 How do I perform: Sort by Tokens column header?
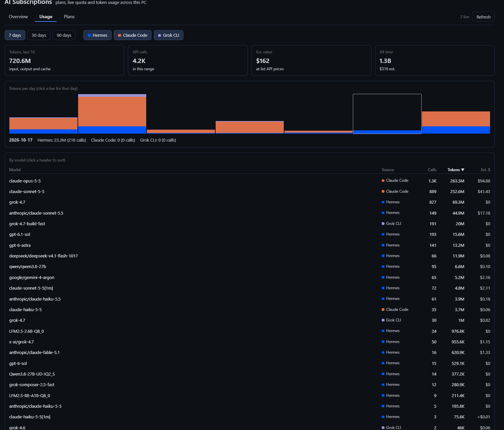[x=456, y=170]
